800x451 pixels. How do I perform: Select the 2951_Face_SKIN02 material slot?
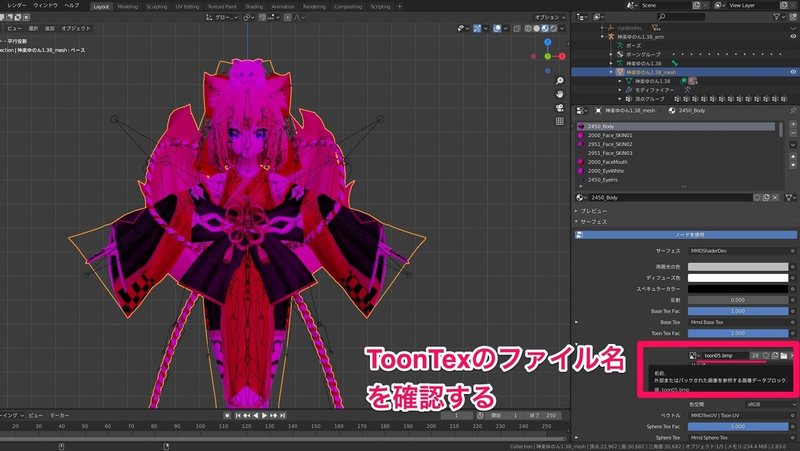click(676, 144)
